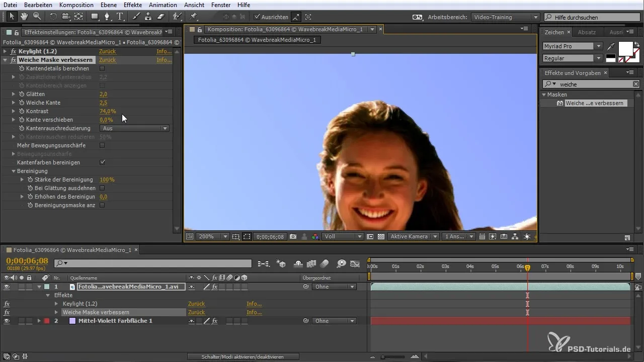Toggle the transparency grid icon in viewer

(x=381, y=236)
